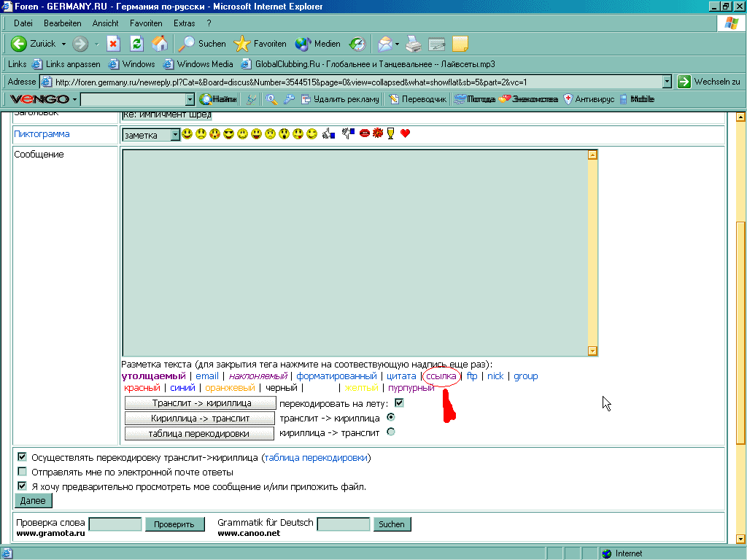Select the red heart pictogram
The image size is (747, 560).
point(405,133)
